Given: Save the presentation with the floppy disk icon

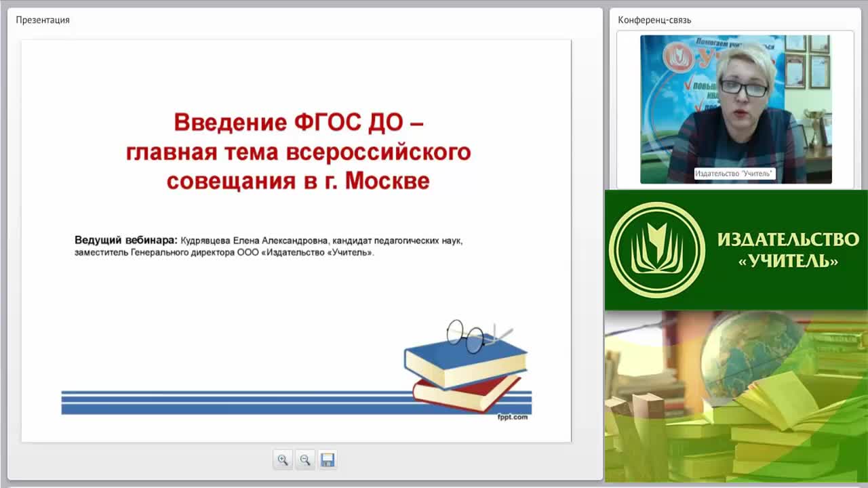Looking at the screenshot, I should coord(328,460).
